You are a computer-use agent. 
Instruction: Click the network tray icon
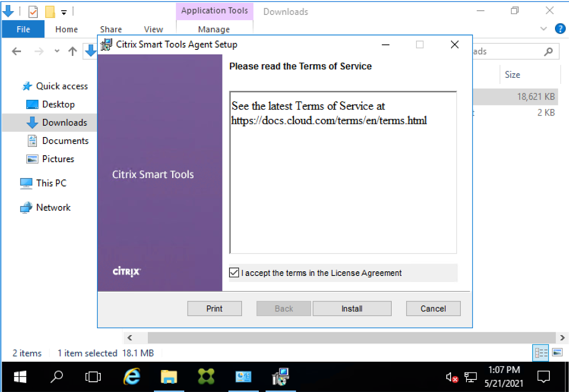coord(472,377)
